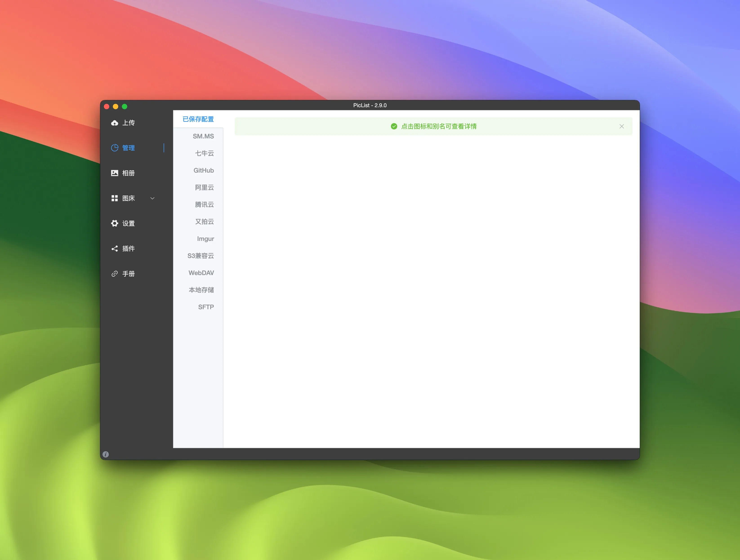
Task: Collapse the 图床 chevron arrow
Action: coord(152,198)
